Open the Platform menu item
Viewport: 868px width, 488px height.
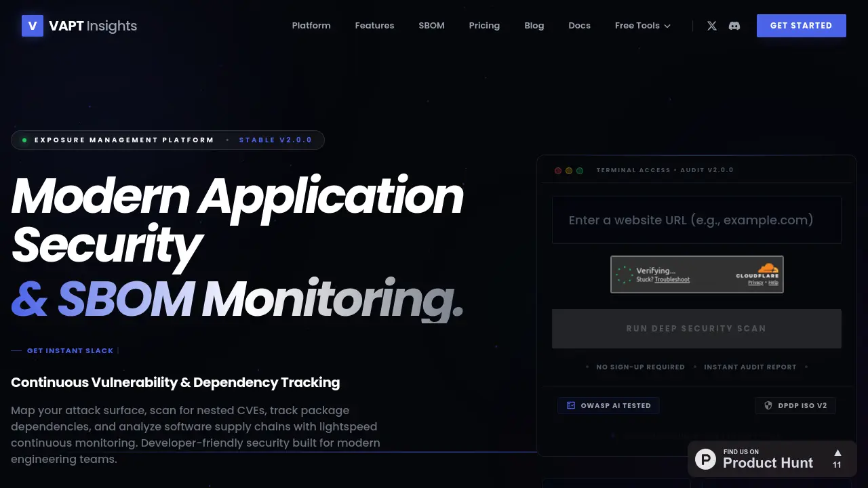[311, 26]
